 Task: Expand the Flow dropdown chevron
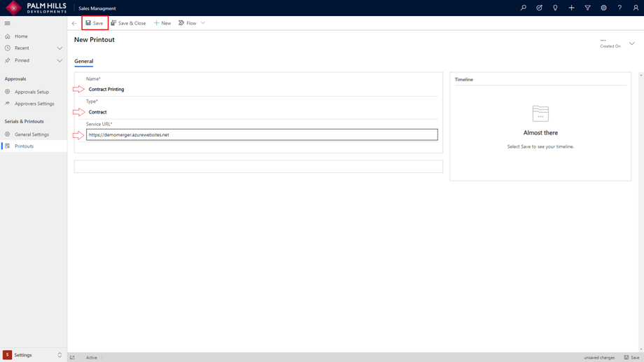click(203, 23)
